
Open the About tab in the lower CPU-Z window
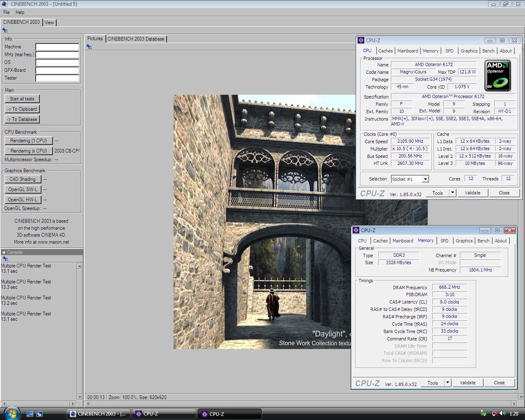click(x=500, y=241)
